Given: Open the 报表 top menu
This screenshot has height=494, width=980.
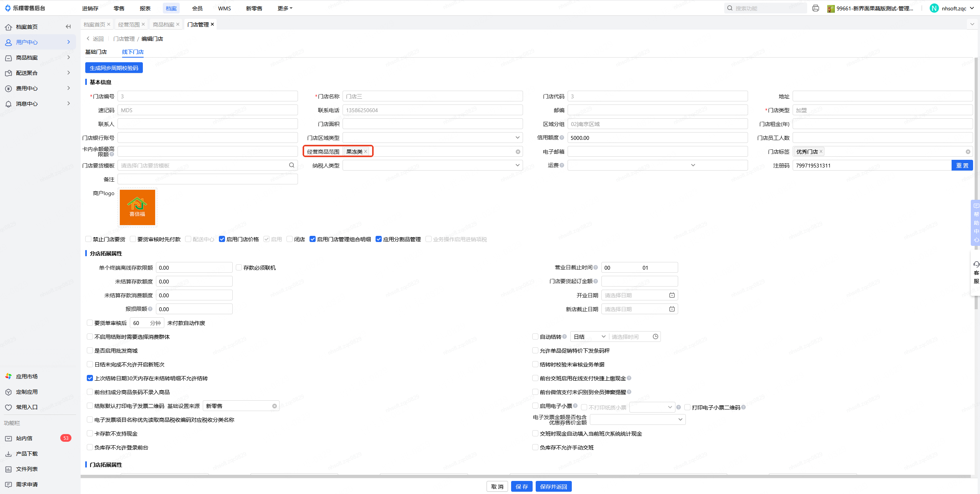Looking at the screenshot, I should [145, 8].
